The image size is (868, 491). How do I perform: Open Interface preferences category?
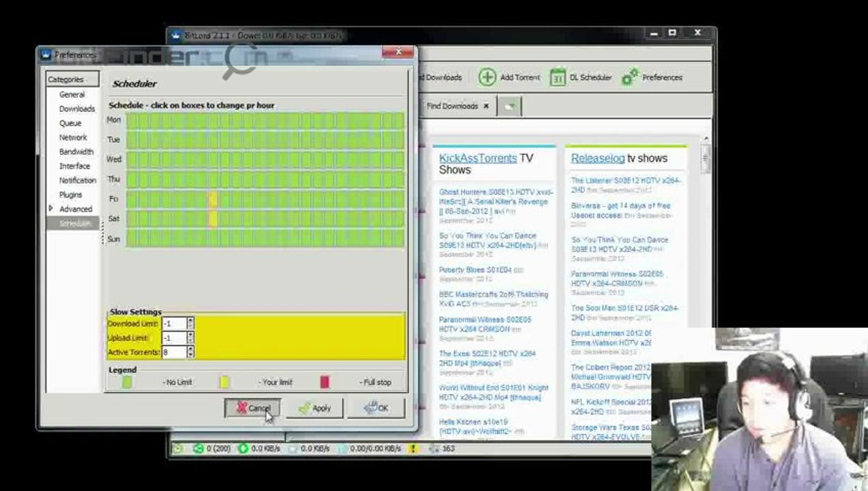74,166
